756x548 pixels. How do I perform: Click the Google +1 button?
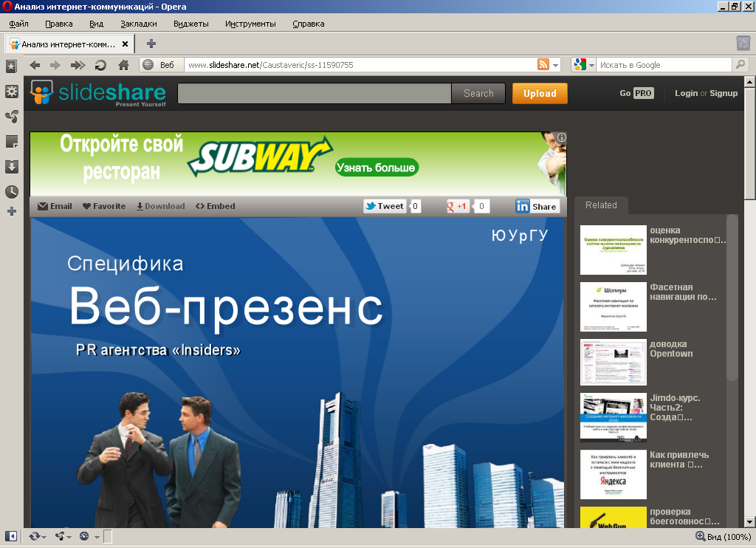click(x=457, y=206)
